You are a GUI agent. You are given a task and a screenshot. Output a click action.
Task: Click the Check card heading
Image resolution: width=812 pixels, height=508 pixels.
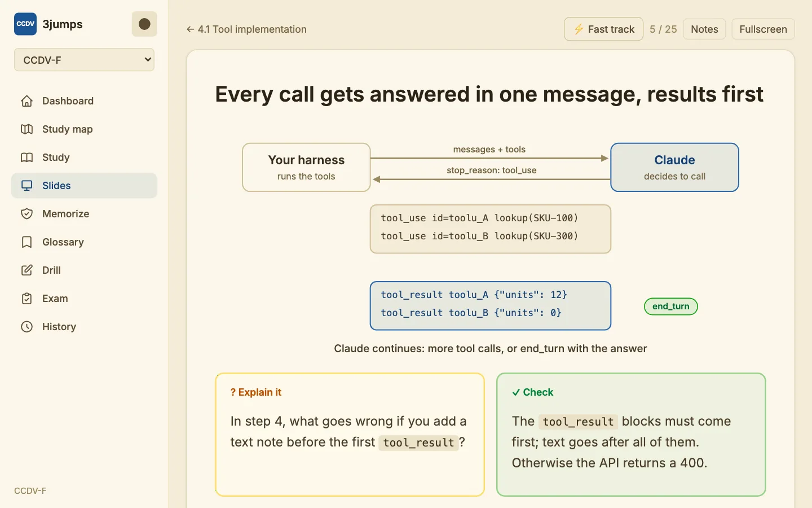coord(533,392)
